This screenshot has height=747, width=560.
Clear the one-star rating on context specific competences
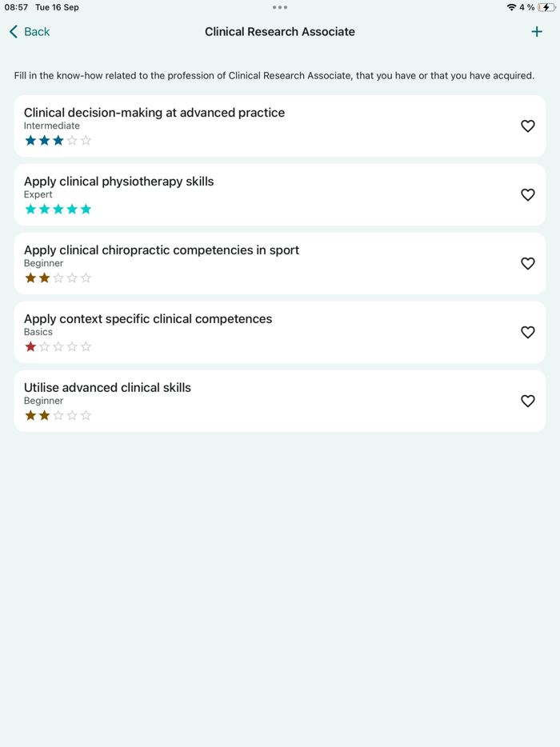[x=30, y=346]
